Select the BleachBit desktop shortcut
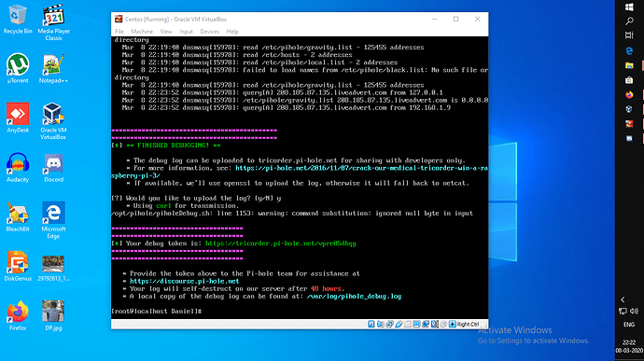The width and height of the screenshot is (644, 361). 18,216
